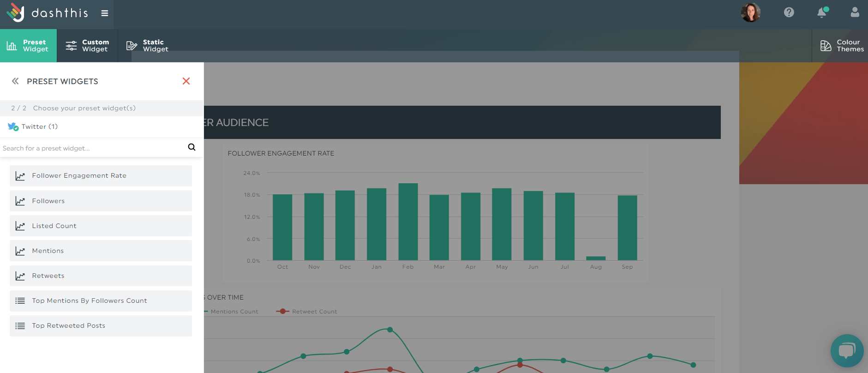Switch to Static Widget tab
Viewport: 868px width, 373px height.
148,46
